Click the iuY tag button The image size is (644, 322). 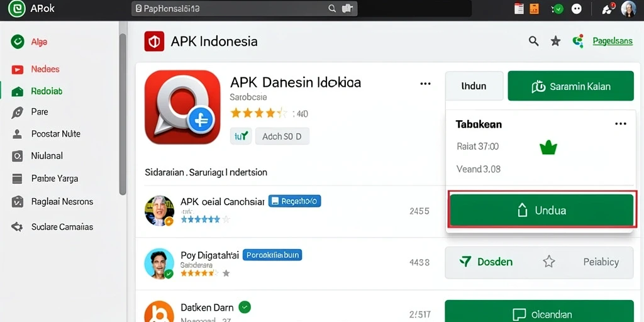[x=241, y=136]
